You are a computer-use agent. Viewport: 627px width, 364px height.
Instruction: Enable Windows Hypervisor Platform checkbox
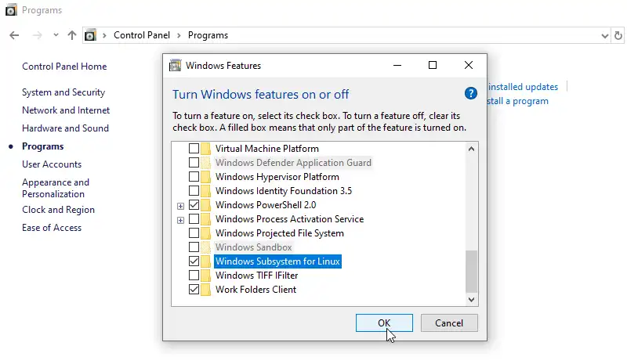click(194, 177)
